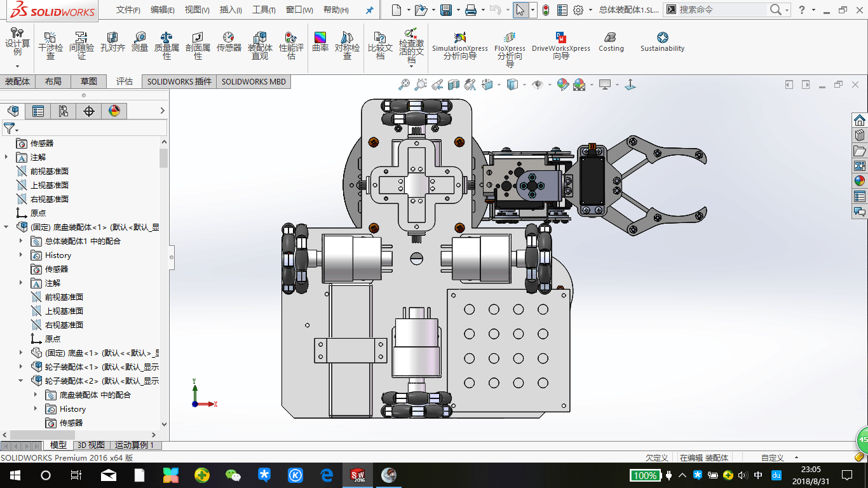
Task: Open the Appearances task pane tab
Action: pyautogui.click(x=860, y=181)
